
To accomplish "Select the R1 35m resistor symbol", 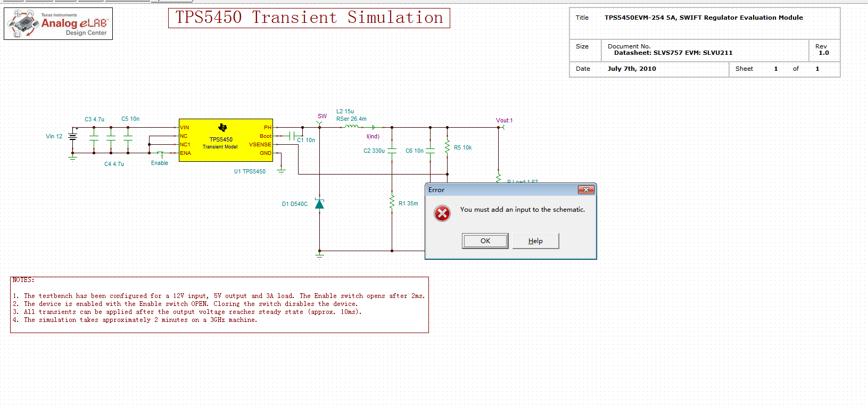I will coord(392,203).
